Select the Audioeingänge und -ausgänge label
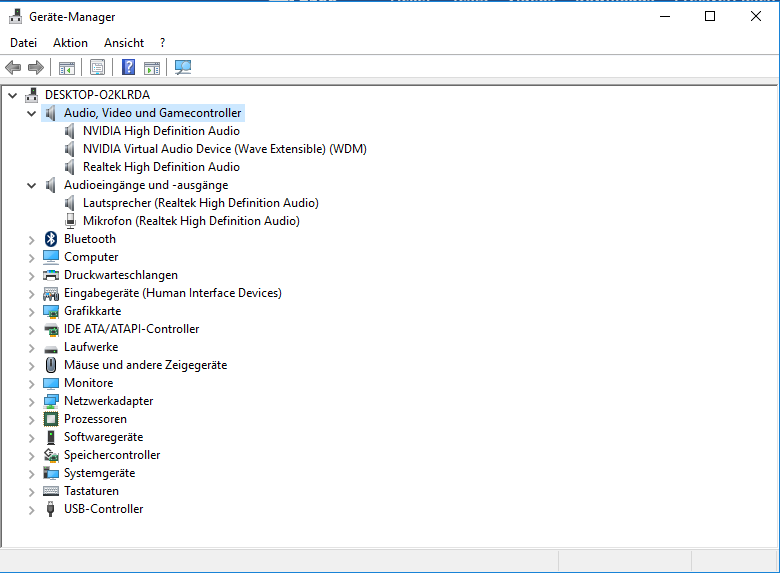The width and height of the screenshot is (780, 573). (x=146, y=185)
